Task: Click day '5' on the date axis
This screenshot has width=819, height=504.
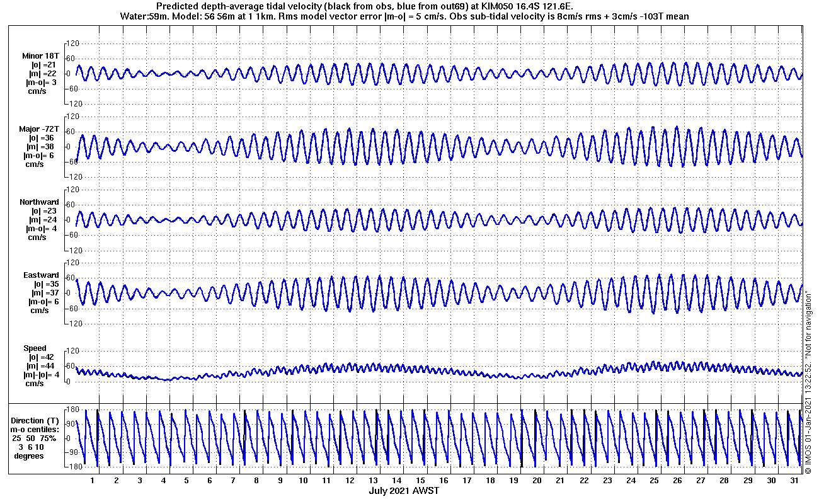Action: pyautogui.click(x=186, y=480)
